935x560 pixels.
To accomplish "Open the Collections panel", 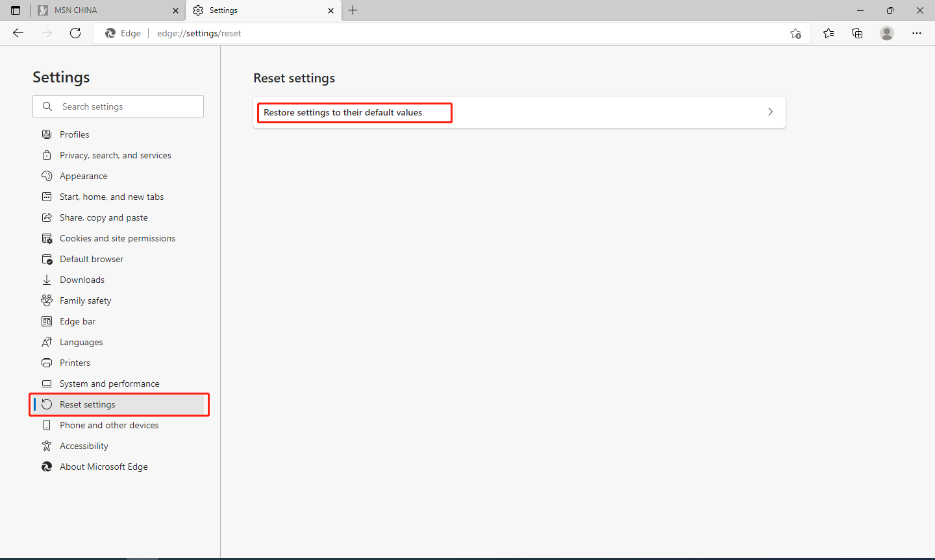I will 857,32.
